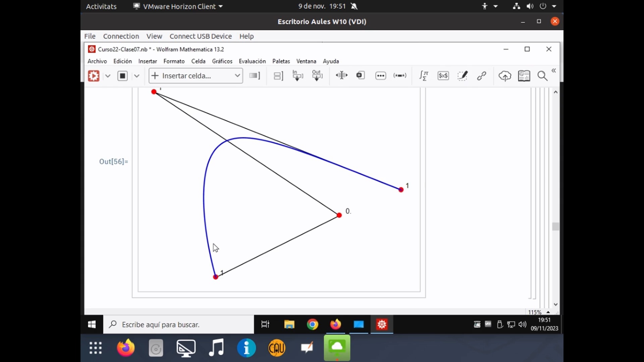Click the merge cells toolbar icon

[x=361, y=75]
